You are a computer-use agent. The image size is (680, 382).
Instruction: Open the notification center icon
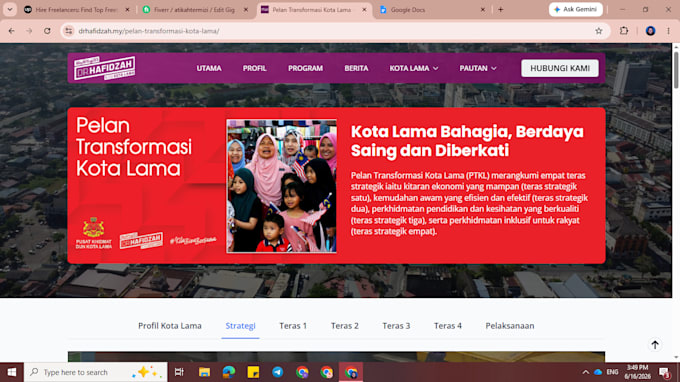(x=664, y=372)
